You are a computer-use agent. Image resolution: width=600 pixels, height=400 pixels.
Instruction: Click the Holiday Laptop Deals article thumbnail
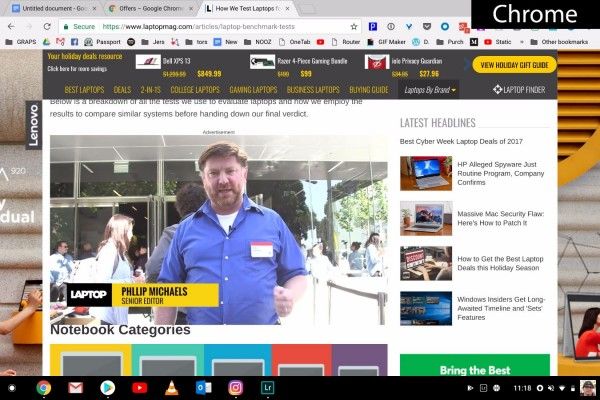(426, 263)
